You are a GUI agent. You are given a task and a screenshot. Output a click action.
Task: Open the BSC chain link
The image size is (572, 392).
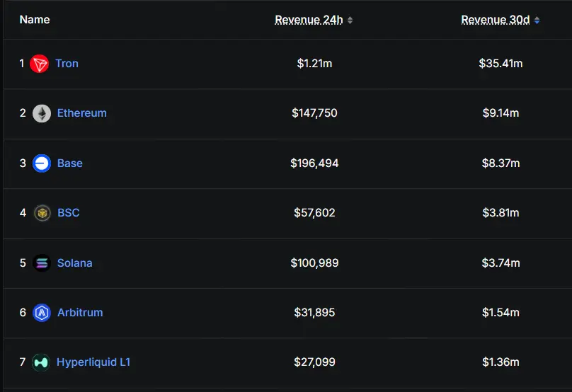click(x=68, y=212)
